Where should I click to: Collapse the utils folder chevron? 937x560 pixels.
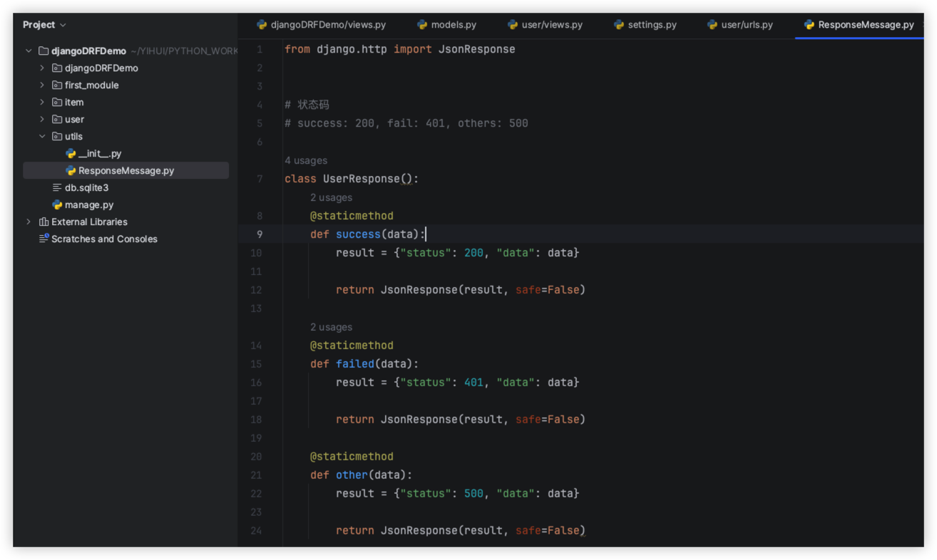(x=42, y=137)
